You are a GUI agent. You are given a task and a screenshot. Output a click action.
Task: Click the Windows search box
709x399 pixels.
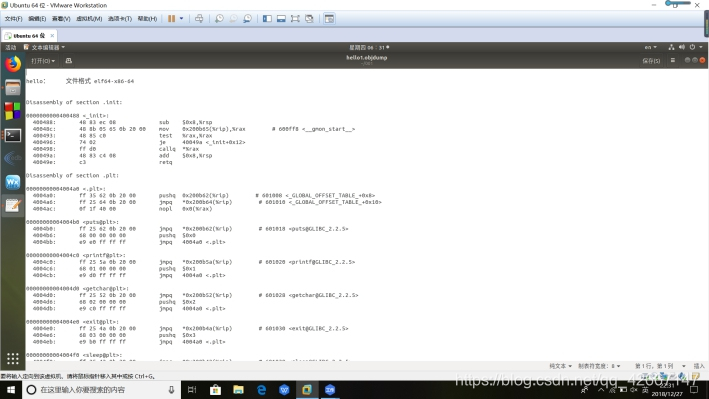point(101,390)
